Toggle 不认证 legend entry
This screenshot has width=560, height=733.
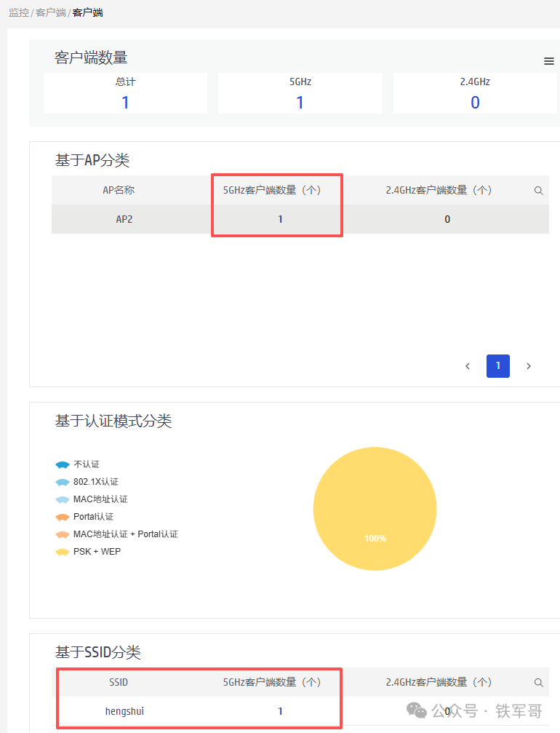pyautogui.click(x=78, y=464)
